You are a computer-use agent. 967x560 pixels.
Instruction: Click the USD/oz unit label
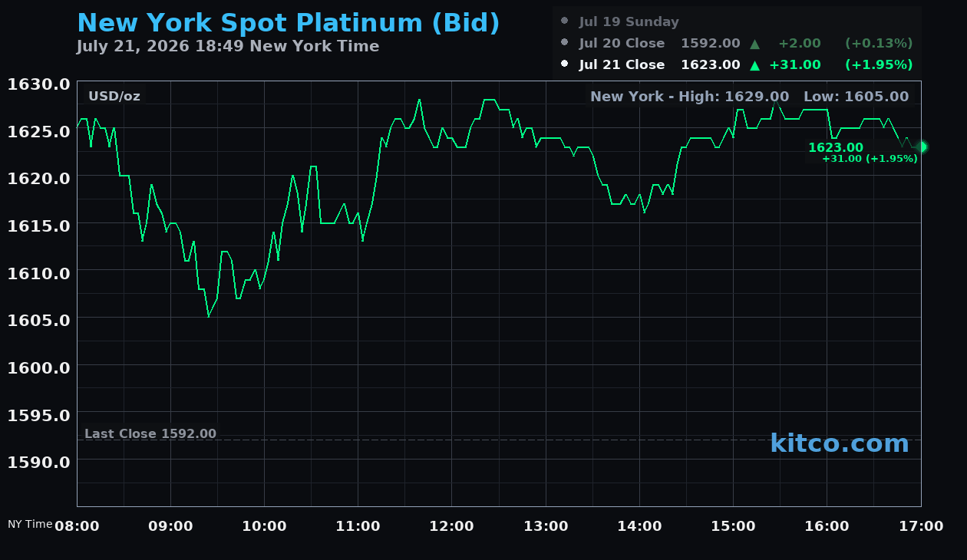[x=114, y=96]
